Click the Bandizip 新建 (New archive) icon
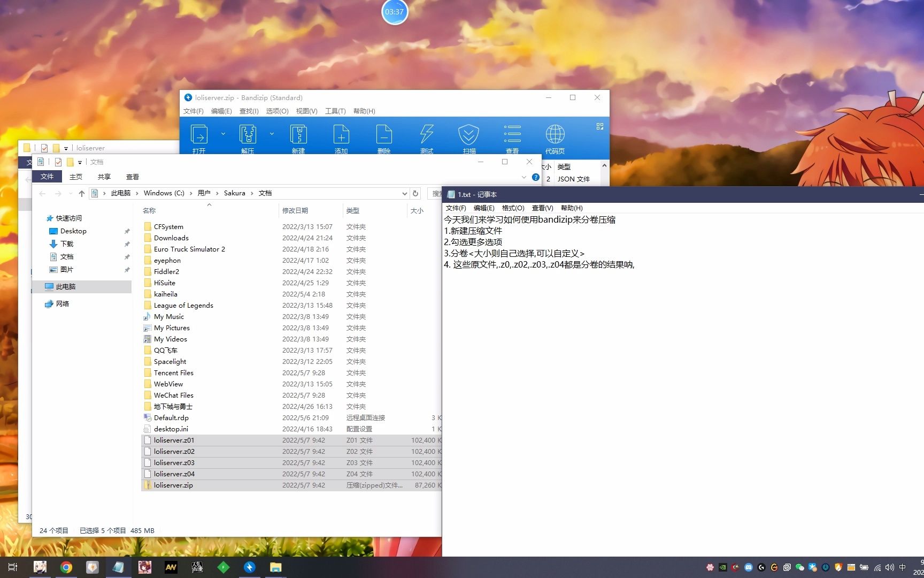 (298, 134)
